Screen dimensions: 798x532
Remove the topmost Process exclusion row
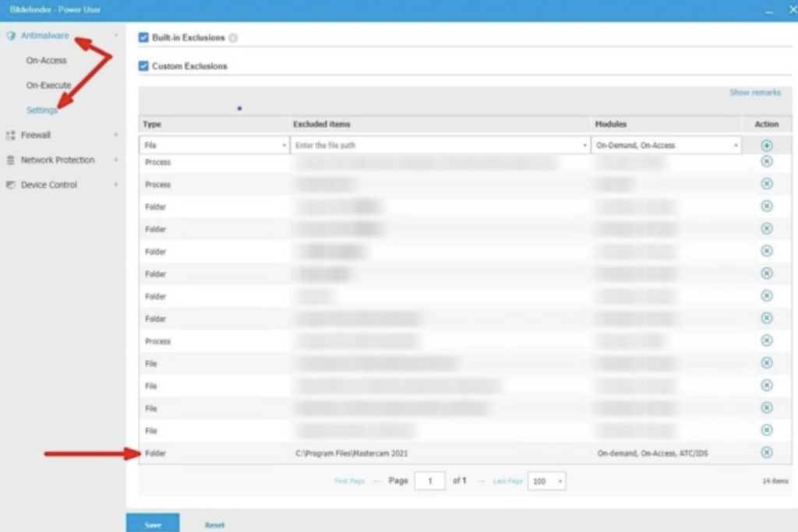[767, 162]
